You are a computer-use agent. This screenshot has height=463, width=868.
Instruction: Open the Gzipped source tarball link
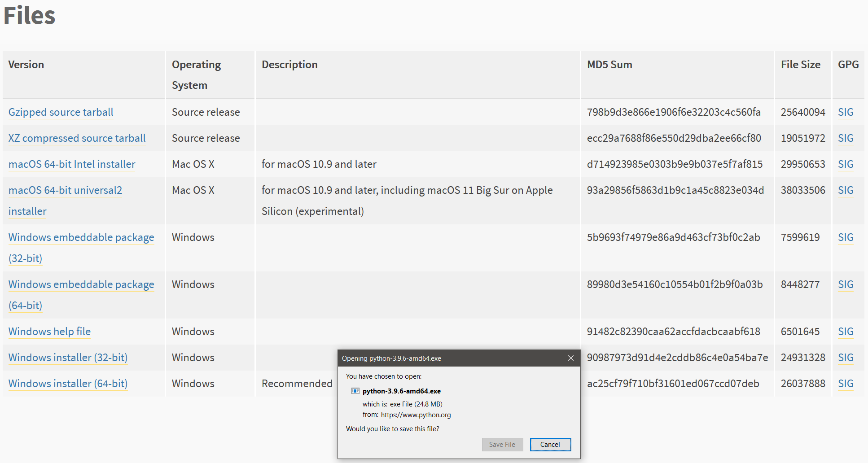61,112
